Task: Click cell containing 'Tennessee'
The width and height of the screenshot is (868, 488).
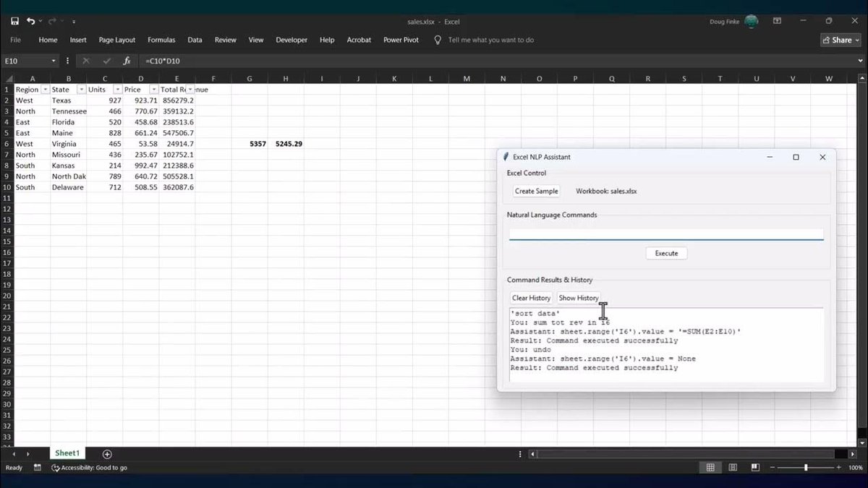Action: coord(69,111)
